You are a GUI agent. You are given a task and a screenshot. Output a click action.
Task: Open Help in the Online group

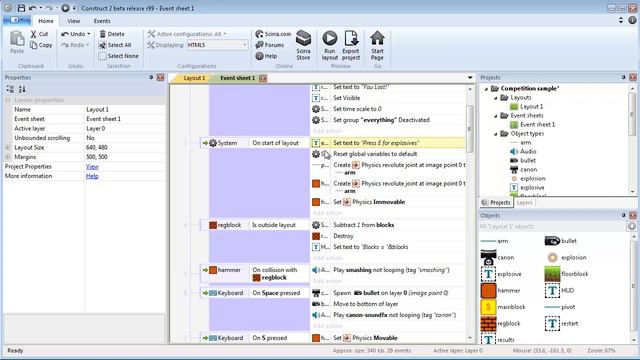click(266, 56)
